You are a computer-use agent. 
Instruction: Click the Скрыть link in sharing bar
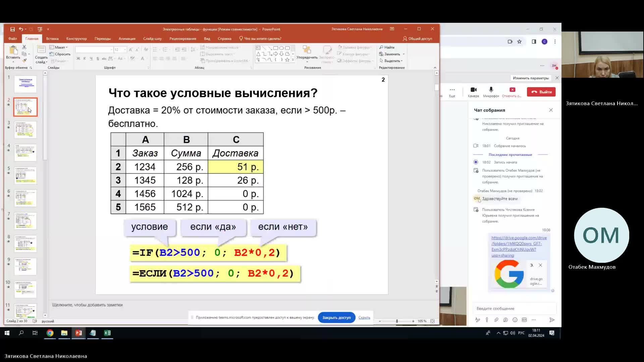coord(364,317)
